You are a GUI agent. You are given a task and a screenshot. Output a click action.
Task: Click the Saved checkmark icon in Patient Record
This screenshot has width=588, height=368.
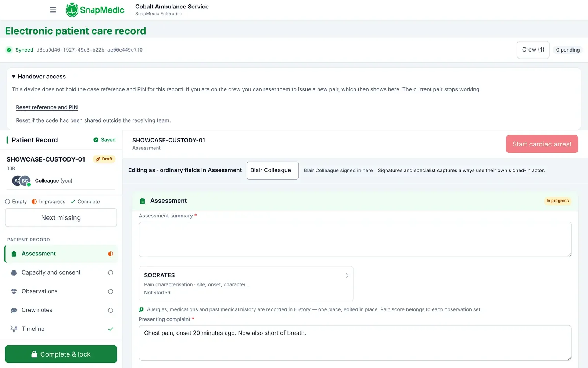pos(96,140)
